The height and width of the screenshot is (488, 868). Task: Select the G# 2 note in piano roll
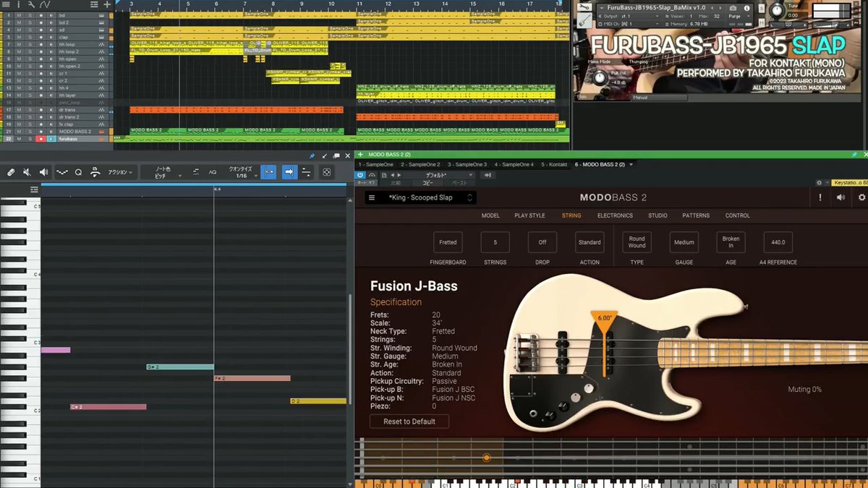(x=180, y=367)
